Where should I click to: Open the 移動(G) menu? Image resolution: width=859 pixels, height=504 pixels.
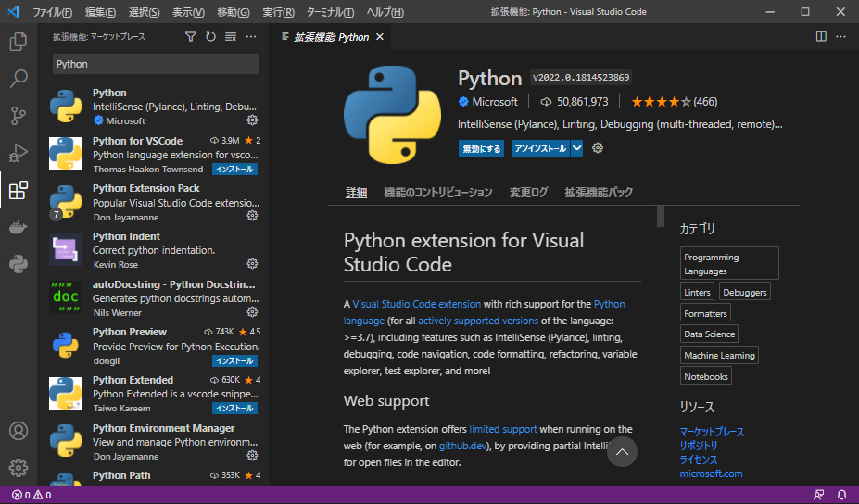233,12
